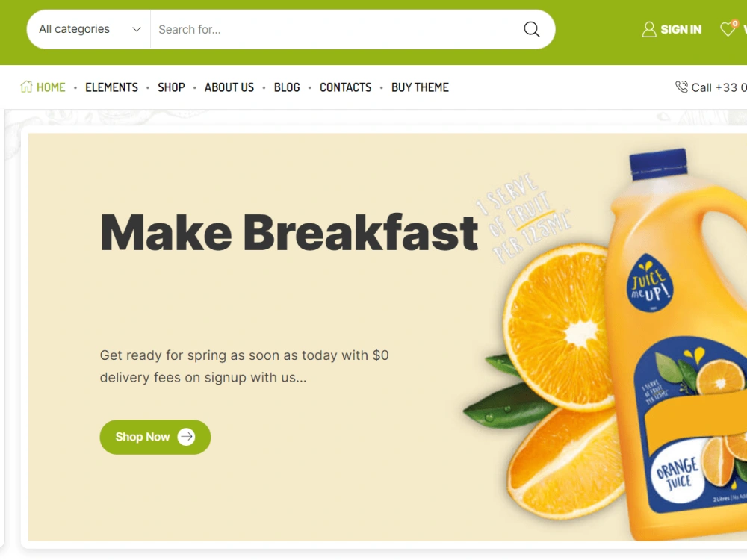This screenshot has height=560, width=747.
Task: Click the house icon next to Home
Action: [26, 87]
